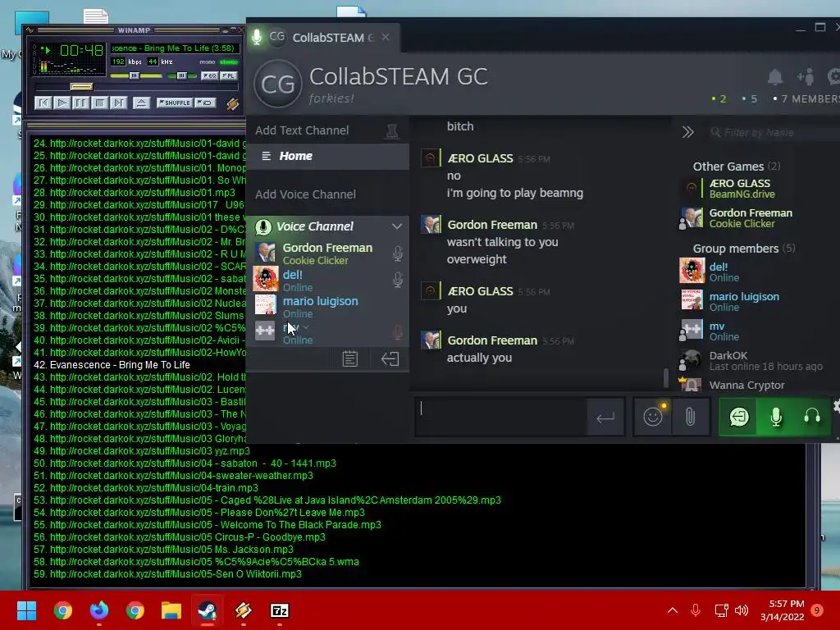This screenshot has width=840, height=630.
Task: Select playlist entry 59 Sen O Wiktorii.mp3
Action: pos(167,574)
